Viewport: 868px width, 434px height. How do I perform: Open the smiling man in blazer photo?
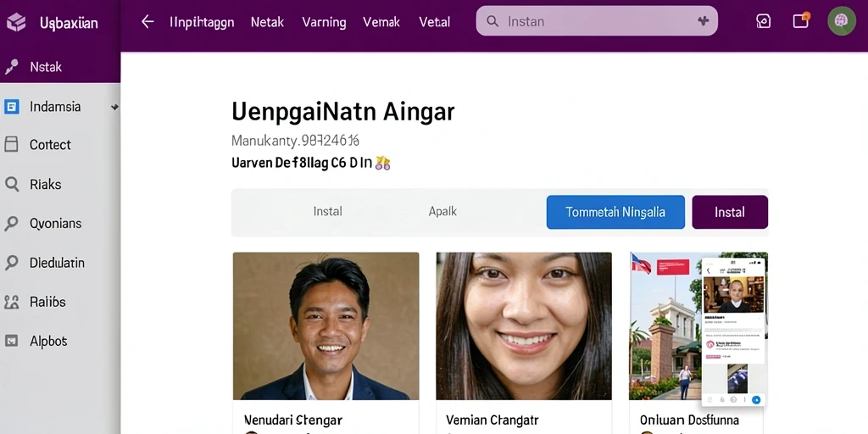coord(325,326)
